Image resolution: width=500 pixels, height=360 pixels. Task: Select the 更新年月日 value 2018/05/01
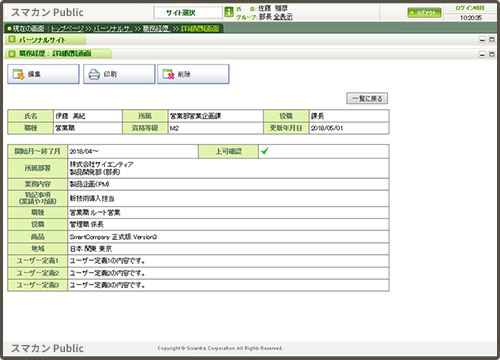tap(349, 128)
